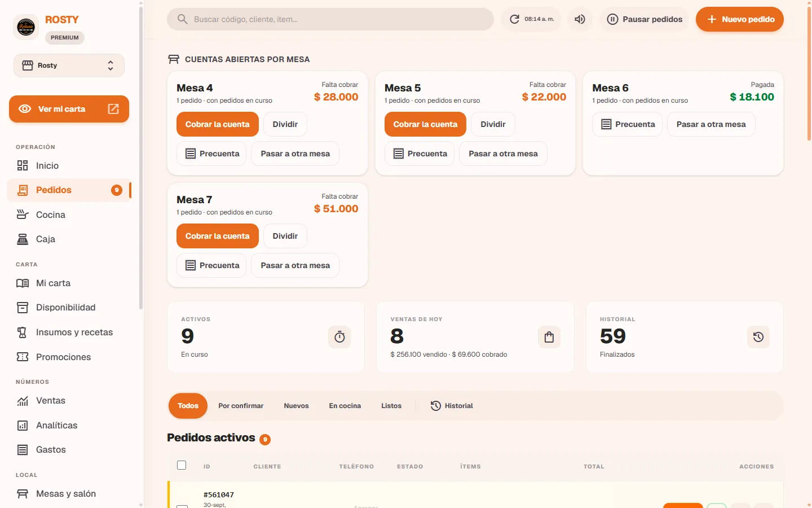
Task: Click Dividir on the Mesa 7 account
Action: tap(285, 236)
